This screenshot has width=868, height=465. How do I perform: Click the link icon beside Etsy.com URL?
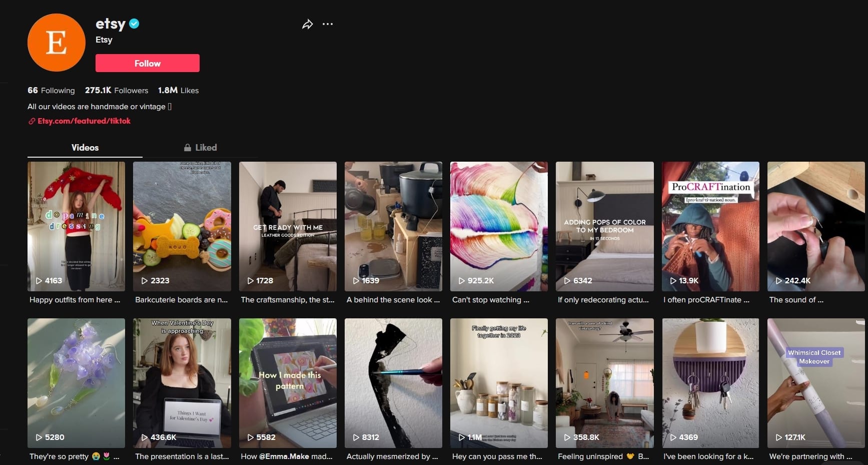[32, 121]
